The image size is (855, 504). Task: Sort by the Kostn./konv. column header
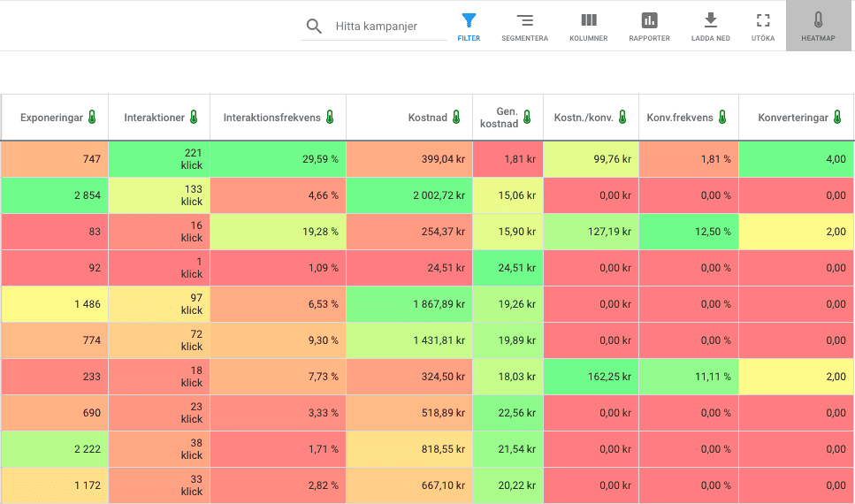584,118
